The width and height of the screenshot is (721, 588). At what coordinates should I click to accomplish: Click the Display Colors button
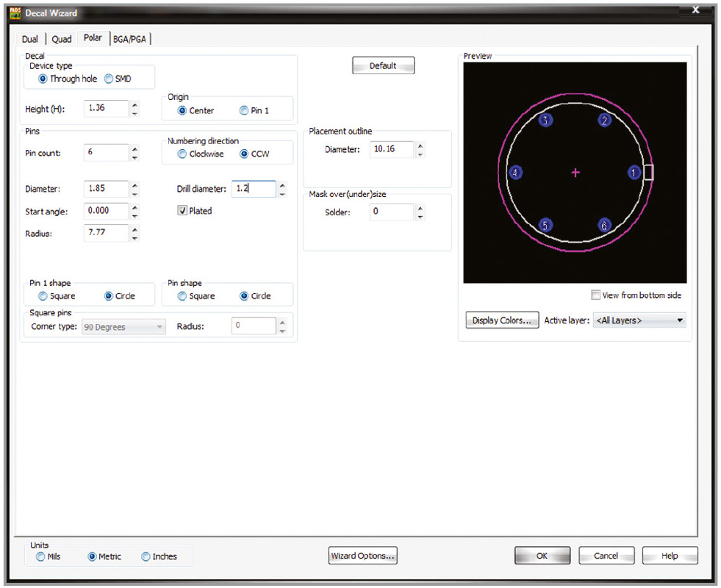coord(502,320)
